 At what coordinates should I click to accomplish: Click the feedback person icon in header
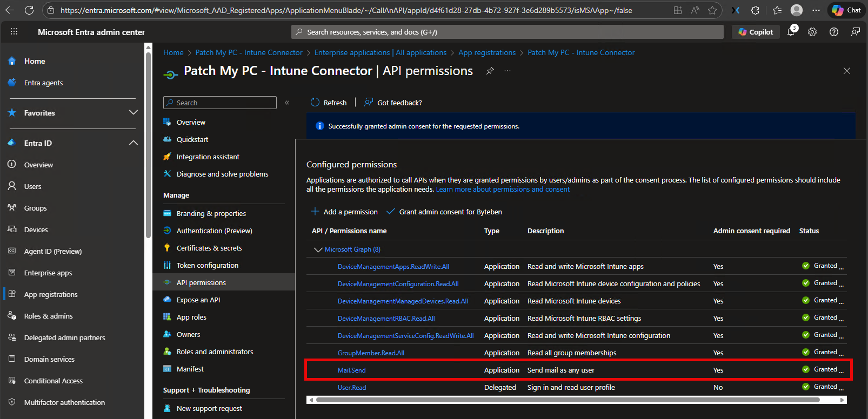pyautogui.click(x=856, y=32)
